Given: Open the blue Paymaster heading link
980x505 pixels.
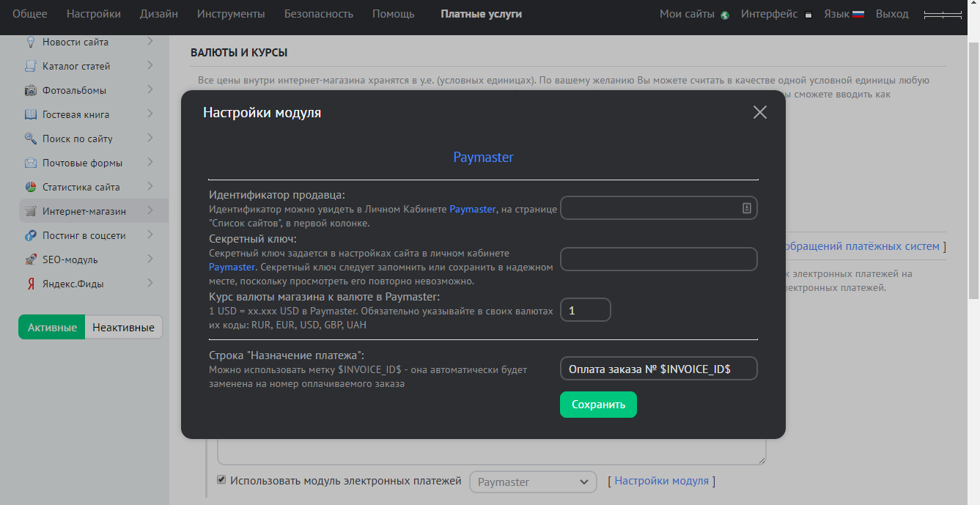Looking at the screenshot, I should coord(483,158).
